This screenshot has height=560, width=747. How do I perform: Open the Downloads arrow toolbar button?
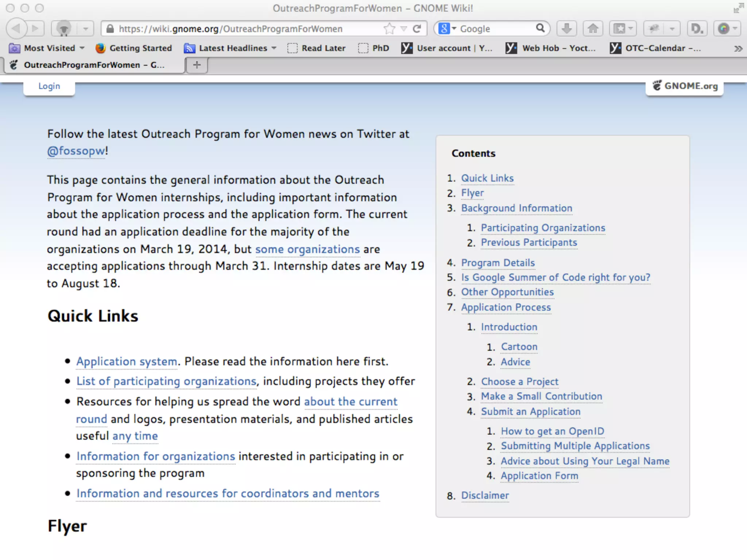566,28
